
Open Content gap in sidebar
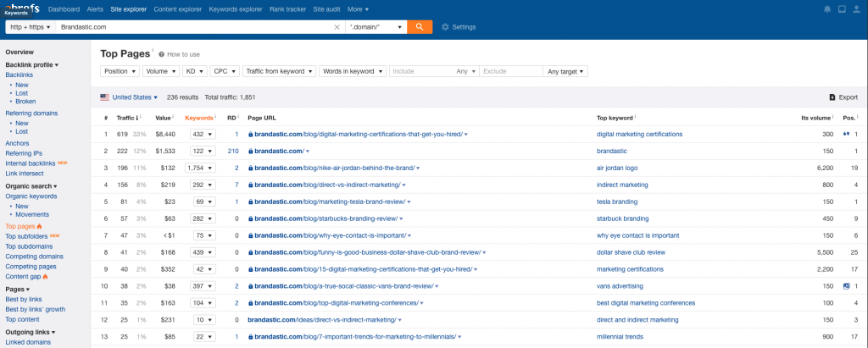click(23, 276)
